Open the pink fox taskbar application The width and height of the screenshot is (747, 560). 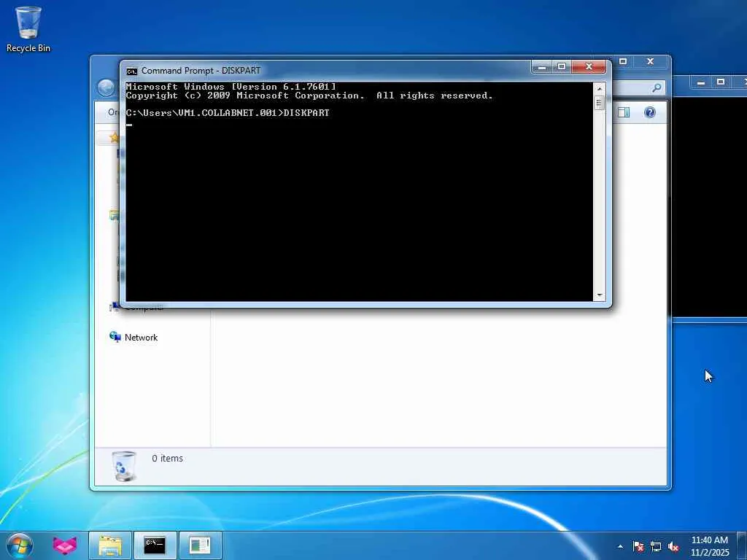point(65,545)
